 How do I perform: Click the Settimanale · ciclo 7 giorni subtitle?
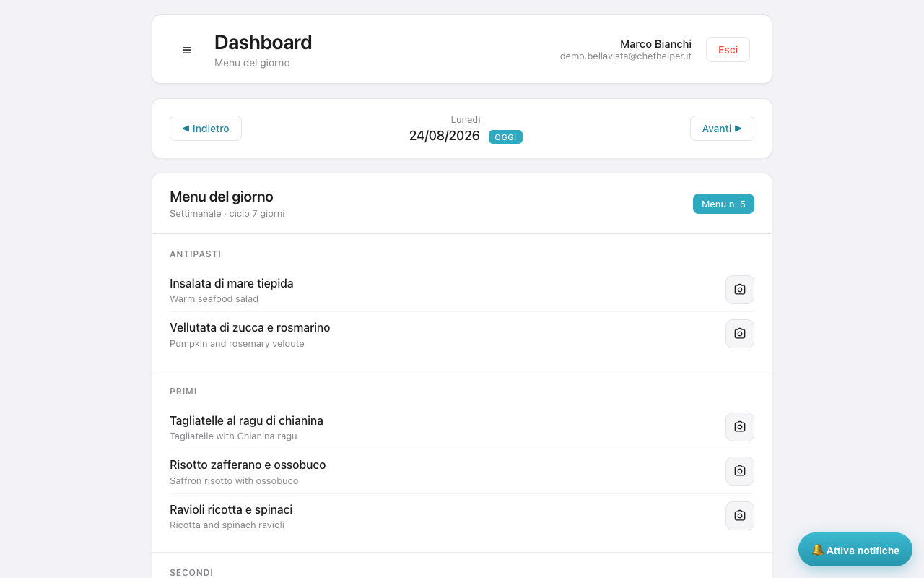click(x=227, y=214)
